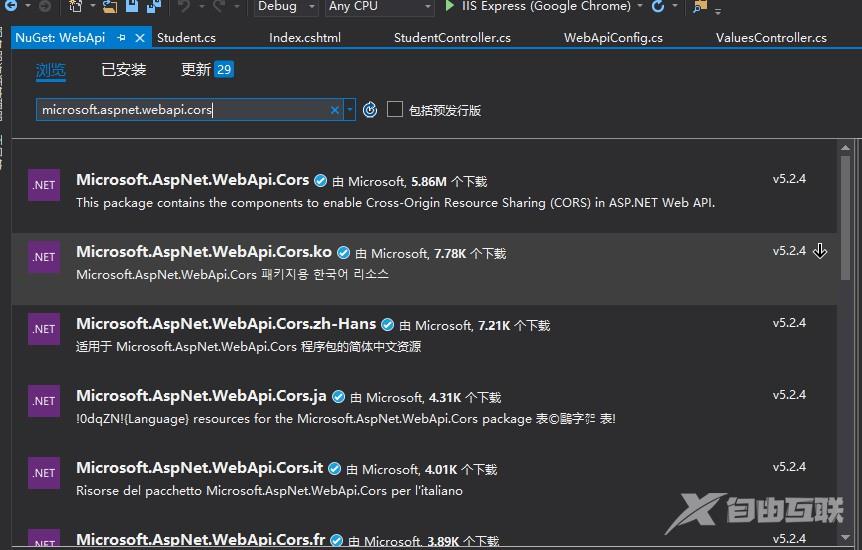Switch to the ValuesController.cs tab

(771, 38)
